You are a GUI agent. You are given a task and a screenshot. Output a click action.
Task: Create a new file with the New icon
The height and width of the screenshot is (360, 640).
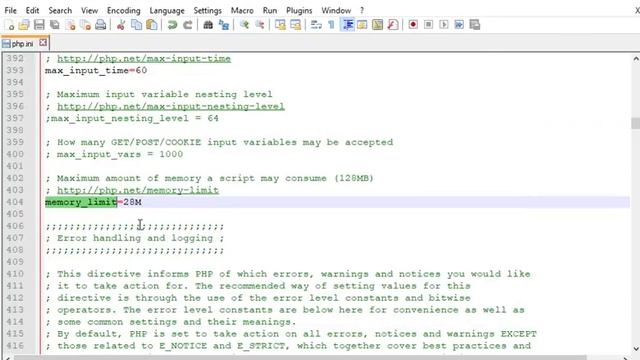pyautogui.click(x=9, y=25)
